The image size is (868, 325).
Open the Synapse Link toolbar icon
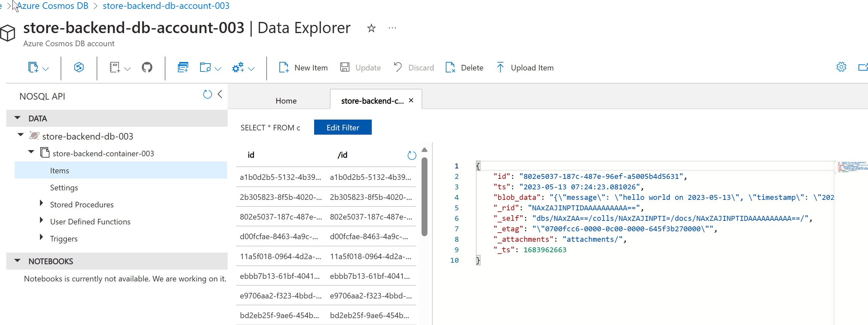[79, 67]
